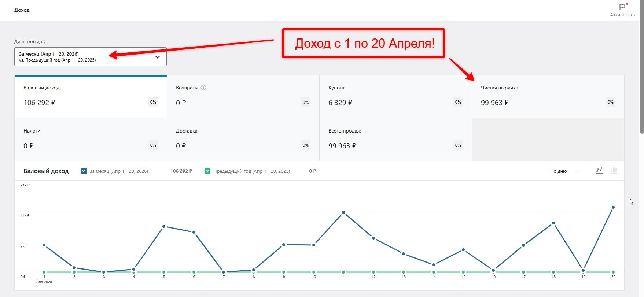
Task: Click the Доход page title
Action: point(22,10)
